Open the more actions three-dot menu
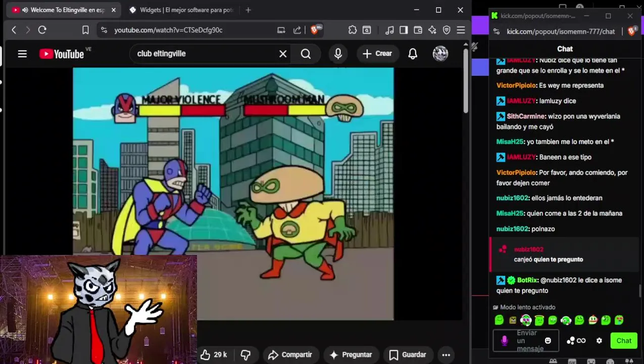Screen dimensions: 644x364 coord(446,355)
